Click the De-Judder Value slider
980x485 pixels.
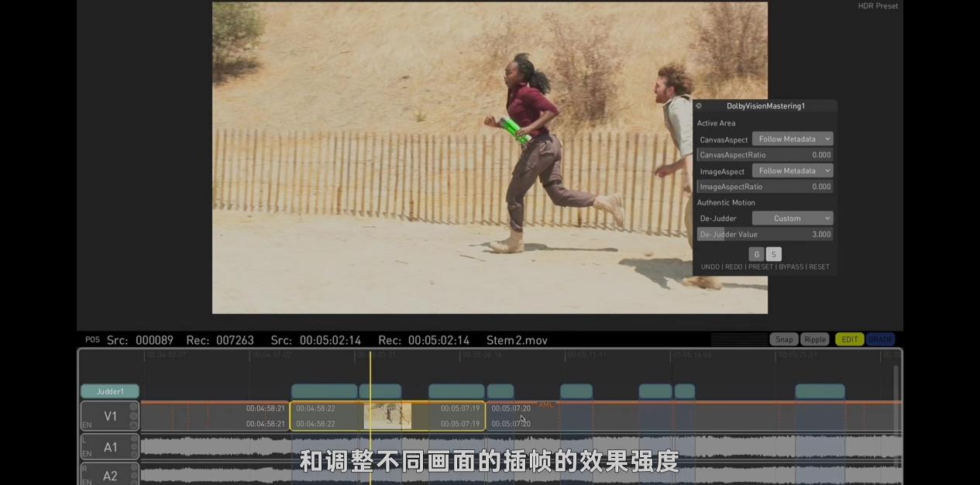coord(765,234)
